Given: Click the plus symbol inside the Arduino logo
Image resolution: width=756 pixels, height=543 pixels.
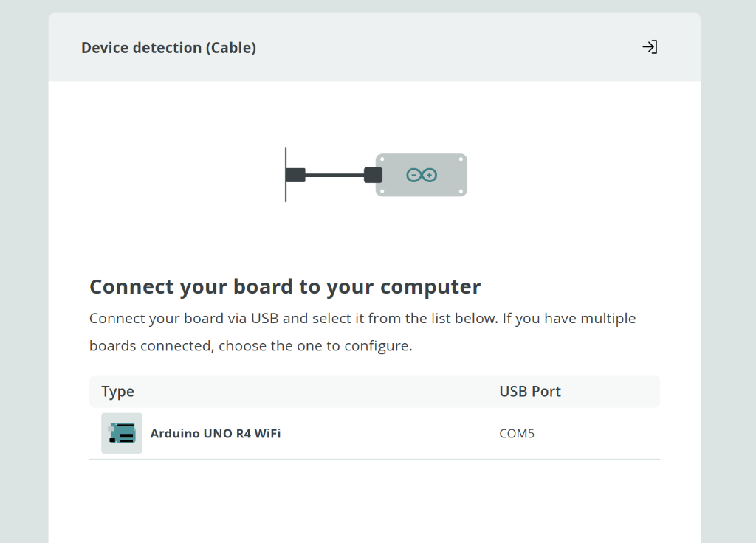Looking at the screenshot, I should click(x=429, y=175).
